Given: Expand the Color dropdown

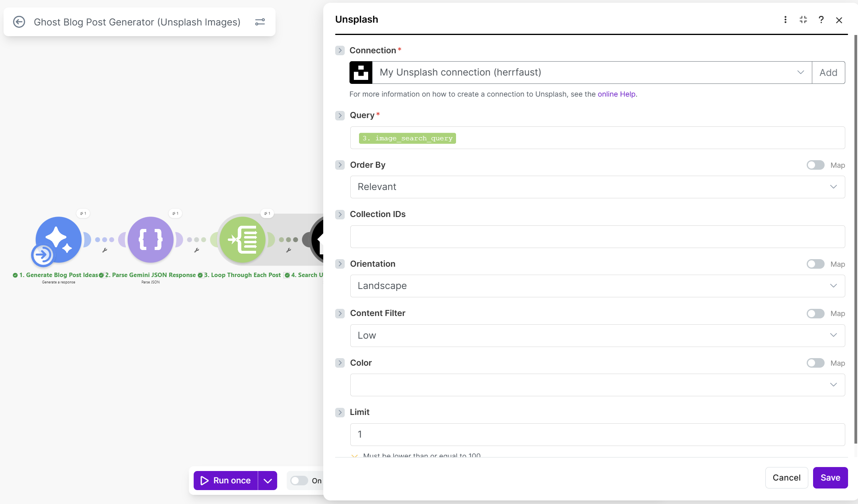Looking at the screenshot, I should point(597,385).
